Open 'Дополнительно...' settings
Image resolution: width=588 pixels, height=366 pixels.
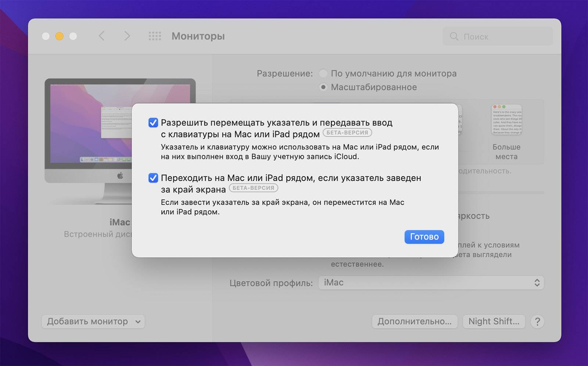pyautogui.click(x=415, y=322)
